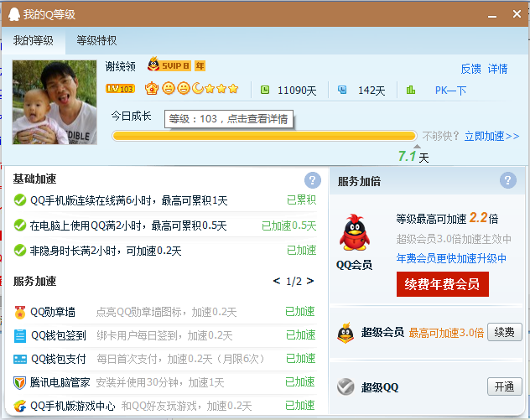Click green check for QQ手机版连续在线 row
Screen dimensions: 530x420
20,200
